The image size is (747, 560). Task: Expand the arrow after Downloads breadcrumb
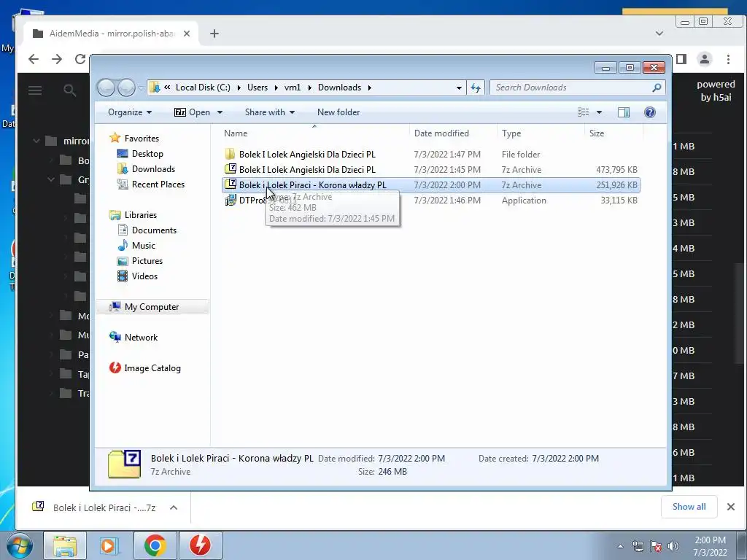[x=369, y=87]
